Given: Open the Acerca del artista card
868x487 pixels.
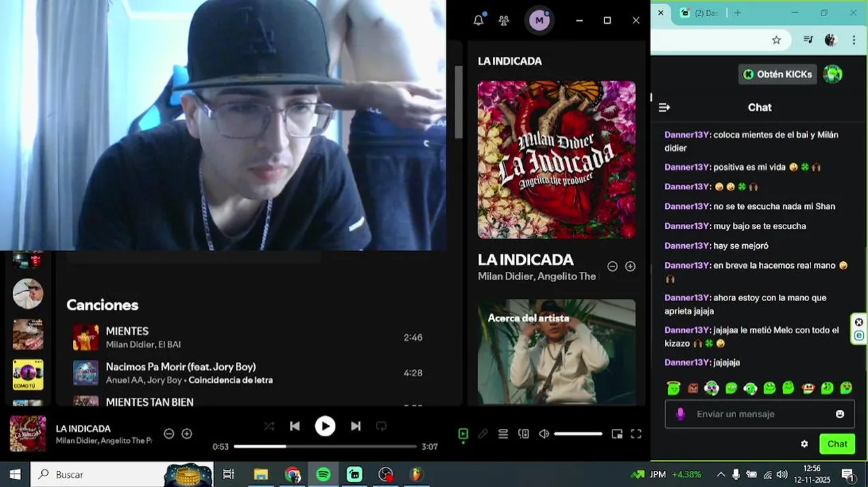Looking at the screenshot, I should pos(556,352).
